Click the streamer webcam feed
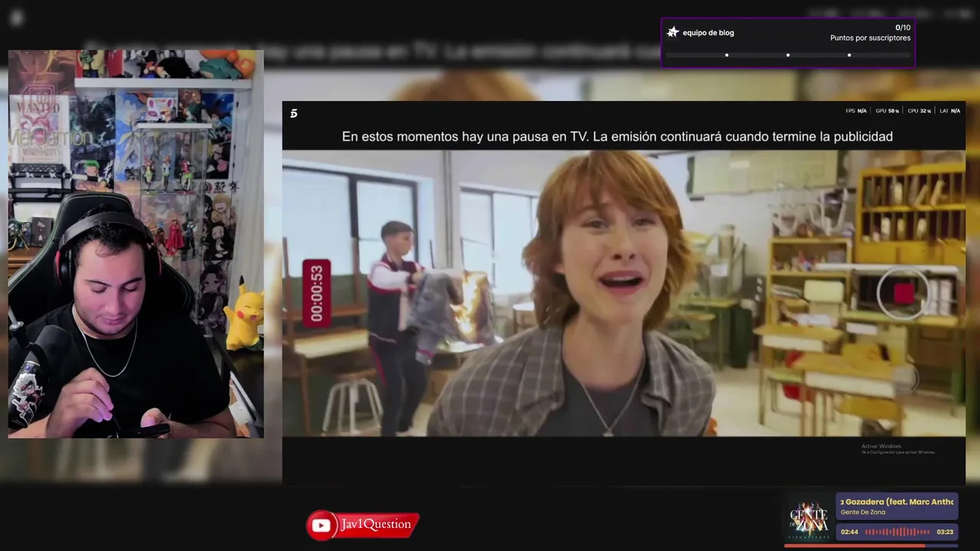This screenshot has width=980, height=551. [x=136, y=244]
